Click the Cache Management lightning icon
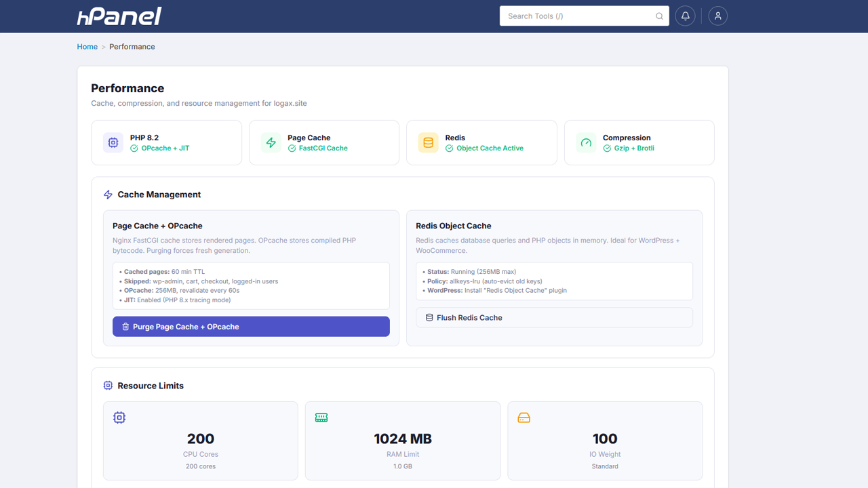The image size is (868, 488). [x=108, y=195]
